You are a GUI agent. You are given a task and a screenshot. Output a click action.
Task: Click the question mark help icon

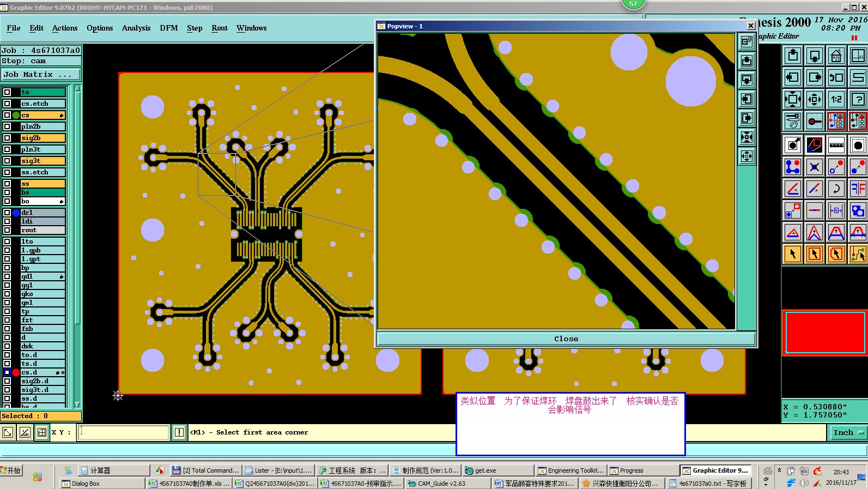click(858, 99)
